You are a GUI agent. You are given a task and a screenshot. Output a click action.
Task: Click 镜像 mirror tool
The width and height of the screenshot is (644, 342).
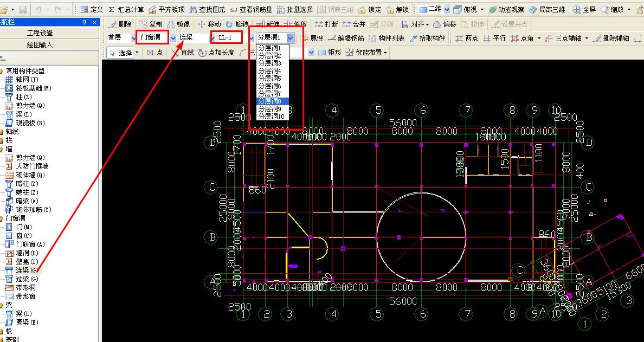(179, 24)
